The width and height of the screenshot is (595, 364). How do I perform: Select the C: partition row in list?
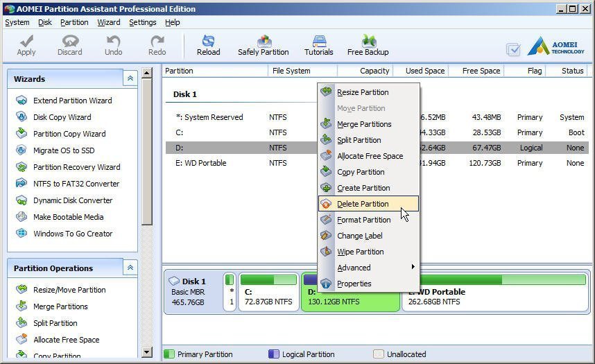pyautogui.click(x=377, y=132)
